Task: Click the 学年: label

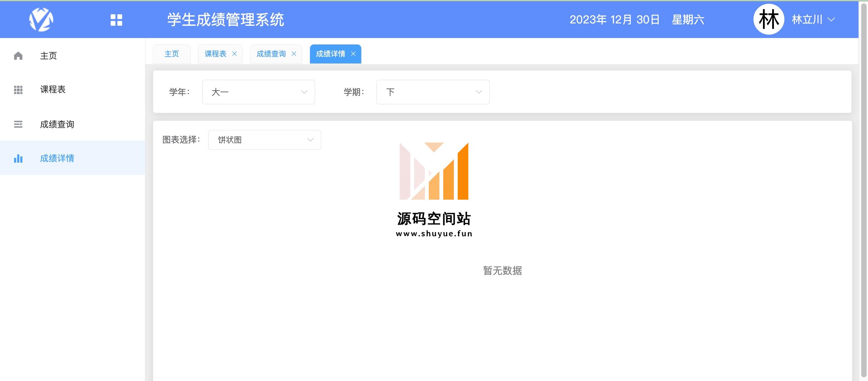Action: click(179, 92)
